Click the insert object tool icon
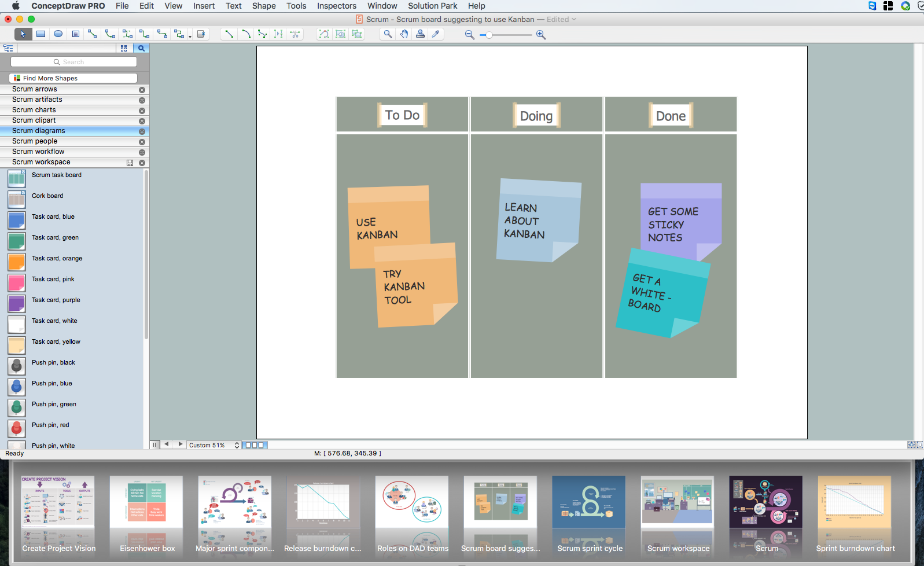 tap(201, 34)
